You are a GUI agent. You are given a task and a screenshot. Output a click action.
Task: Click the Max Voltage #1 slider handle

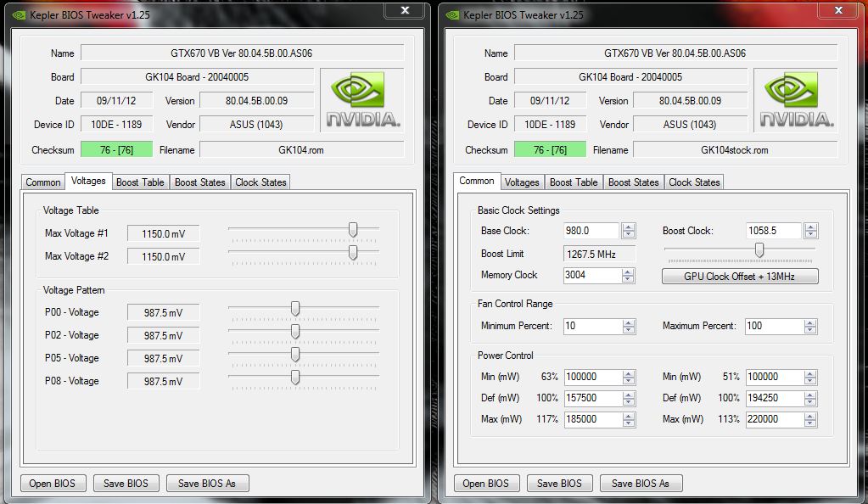point(353,229)
